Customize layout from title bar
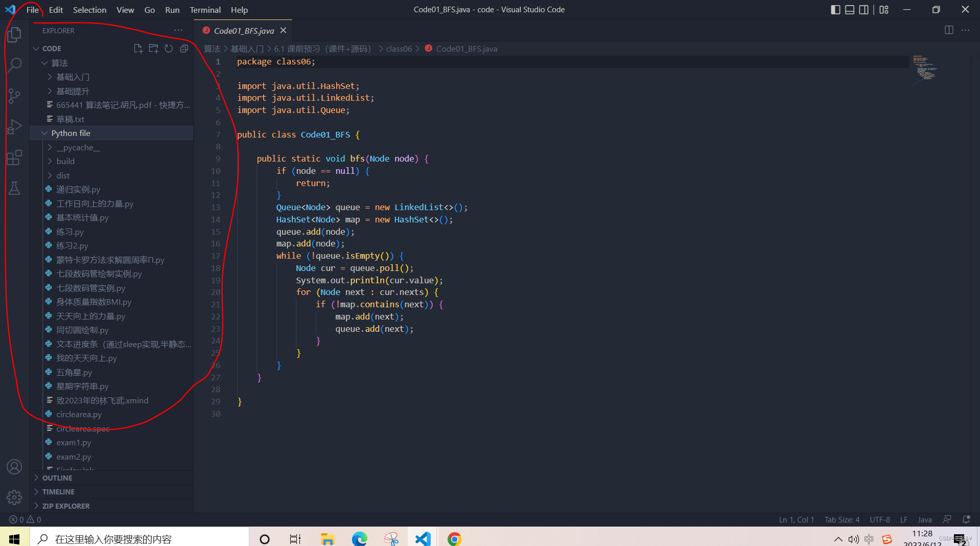 click(x=884, y=10)
